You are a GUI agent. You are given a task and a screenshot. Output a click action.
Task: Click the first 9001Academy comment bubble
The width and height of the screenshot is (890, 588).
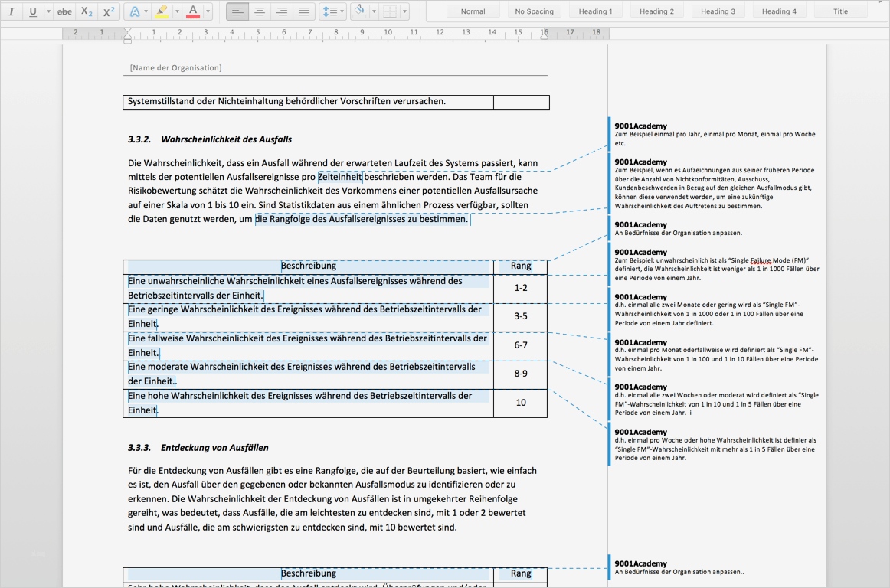tap(715, 134)
